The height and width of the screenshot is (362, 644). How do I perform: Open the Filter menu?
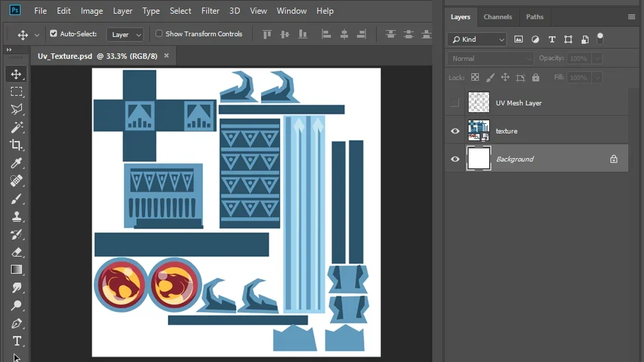pos(210,11)
